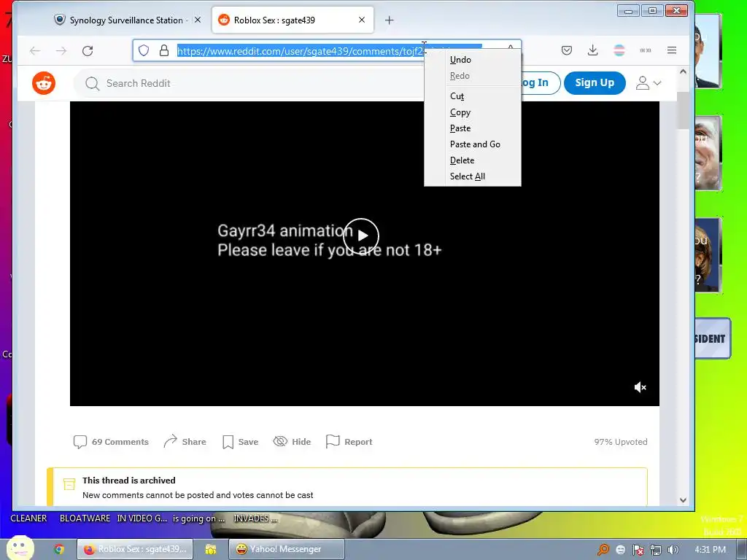Click the toolbar extension icon left of the menu button

coord(646,50)
